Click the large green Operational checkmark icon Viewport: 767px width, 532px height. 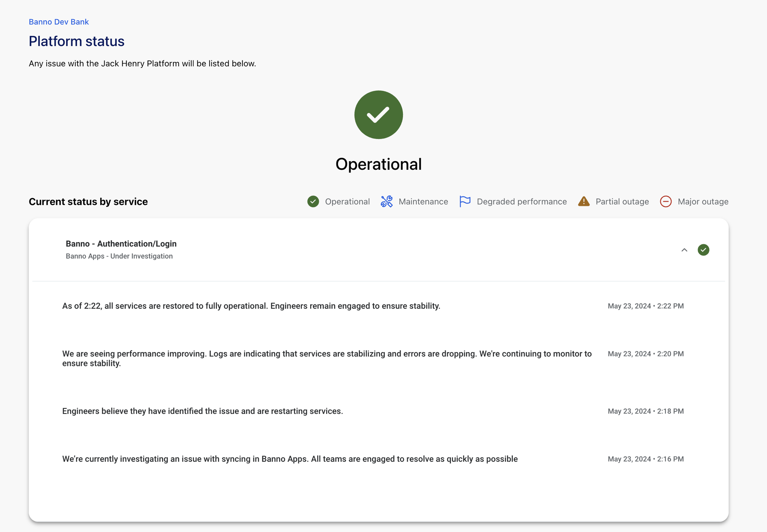[378, 115]
